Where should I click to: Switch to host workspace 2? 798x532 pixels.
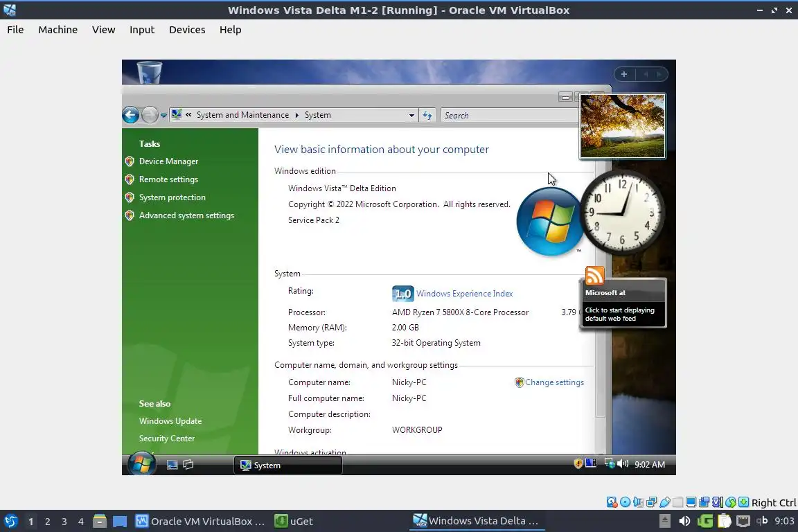(47, 522)
